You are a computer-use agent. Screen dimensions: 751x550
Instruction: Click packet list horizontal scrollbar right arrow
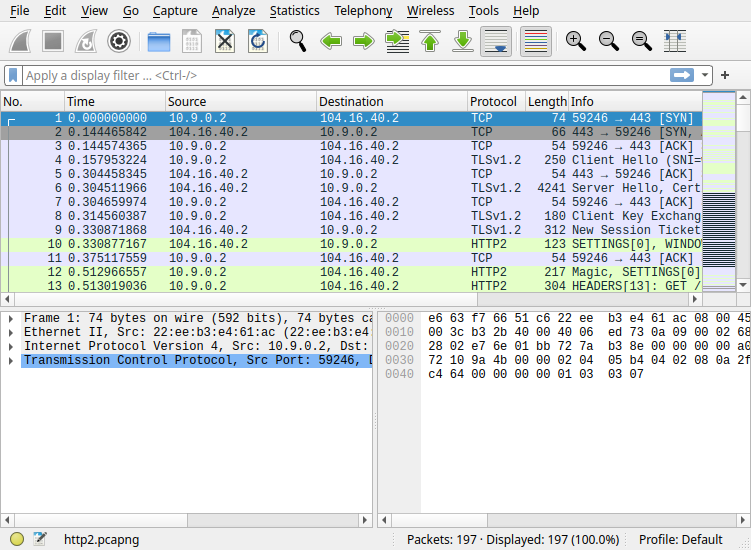[695, 299]
